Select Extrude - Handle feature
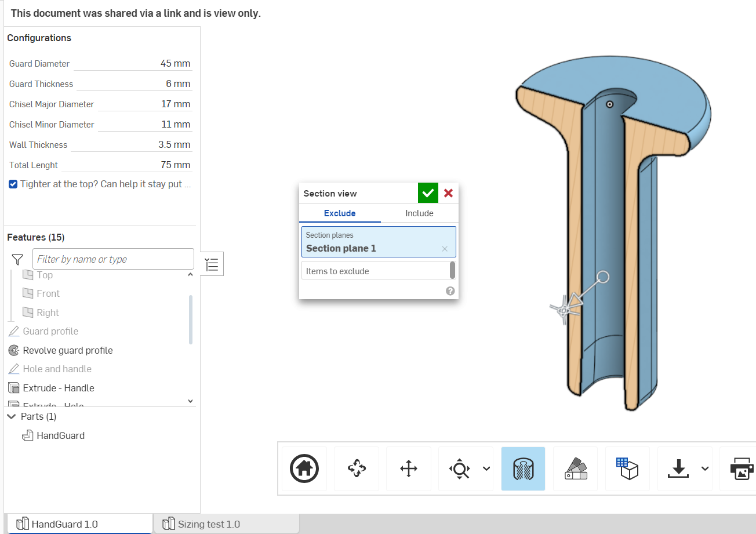756x534 pixels. click(59, 388)
